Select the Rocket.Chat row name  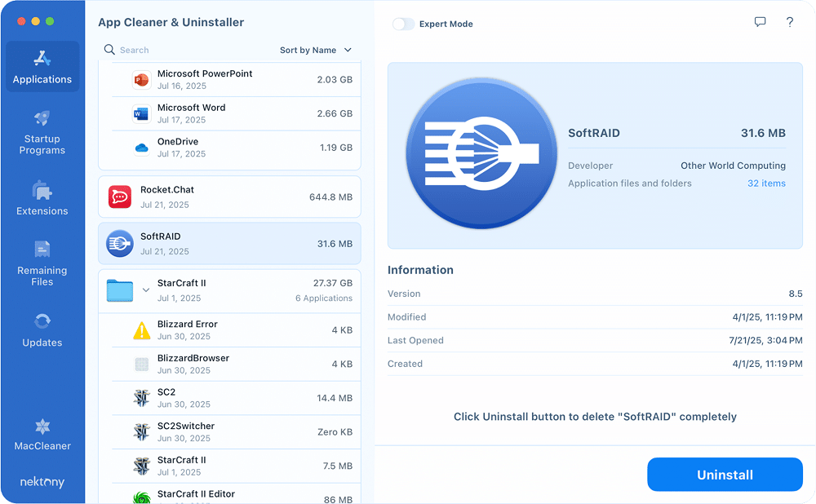coord(167,189)
